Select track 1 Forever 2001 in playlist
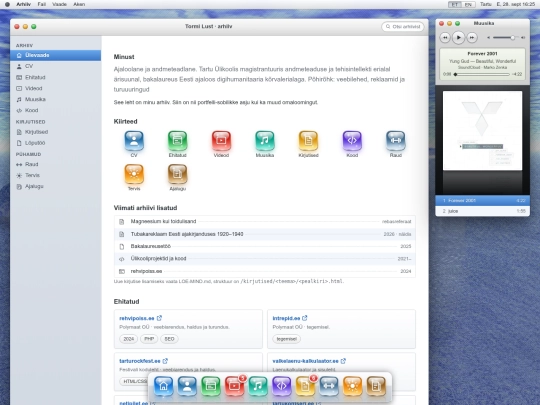The image size is (540, 405). 482,200
